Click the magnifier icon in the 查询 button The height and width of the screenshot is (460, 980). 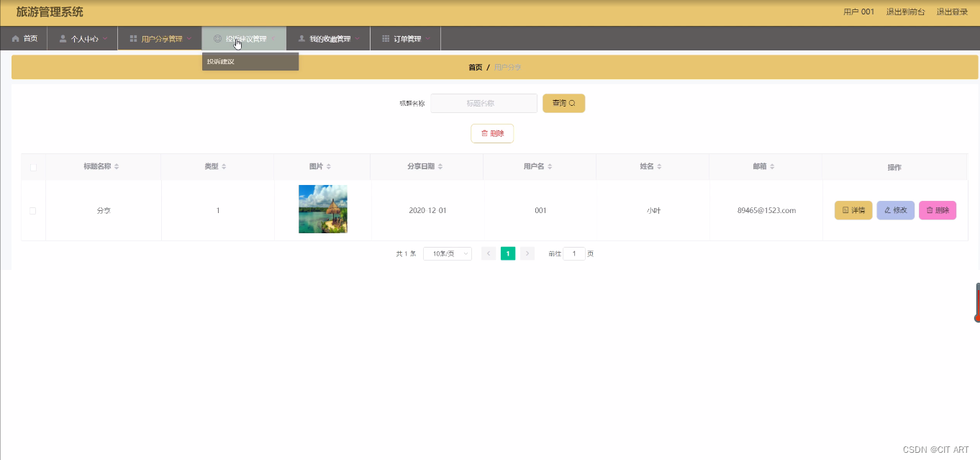[573, 103]
